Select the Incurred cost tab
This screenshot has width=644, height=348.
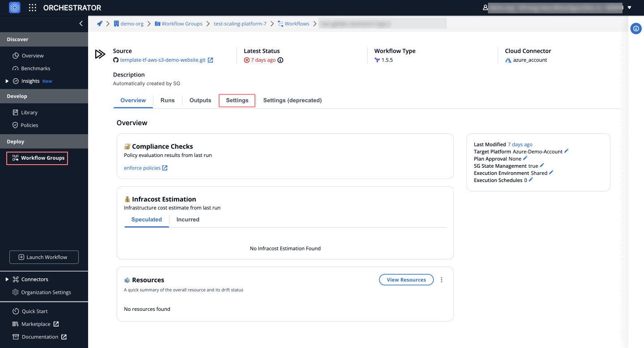pyautogui.click(x=188, y=220)
